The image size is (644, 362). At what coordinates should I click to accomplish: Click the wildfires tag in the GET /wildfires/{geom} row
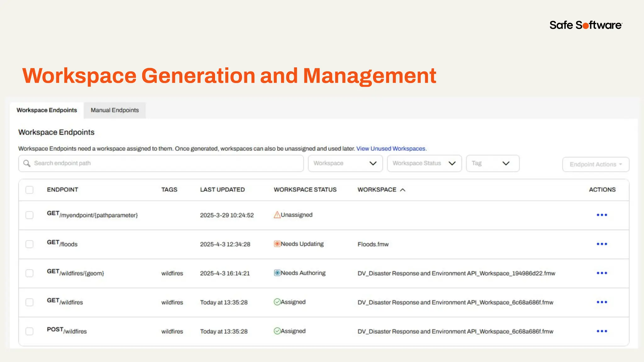(172, 273)
